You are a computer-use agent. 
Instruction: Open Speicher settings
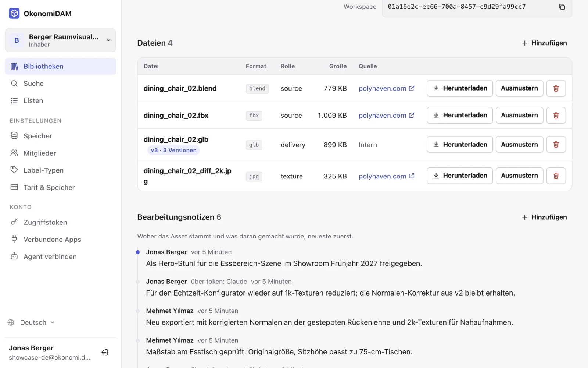coord(60,136)
